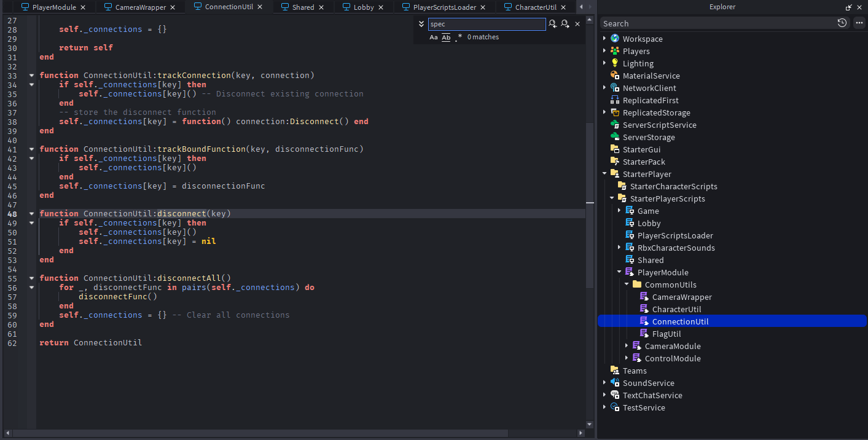Click the StarterGui icon
Screen dimensions: 868x440
pos(615,149)
